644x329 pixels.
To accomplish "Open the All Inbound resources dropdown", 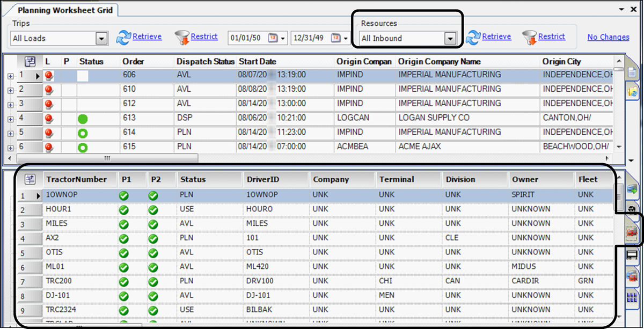I will (x=450, y=38).
